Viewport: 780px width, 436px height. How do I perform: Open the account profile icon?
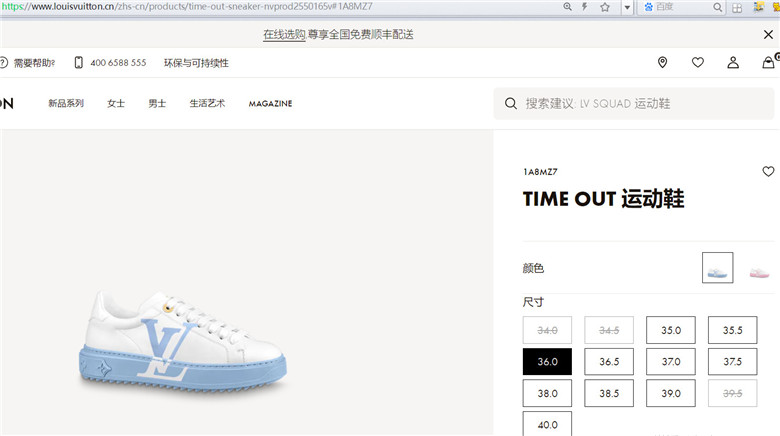coord(733,62)
